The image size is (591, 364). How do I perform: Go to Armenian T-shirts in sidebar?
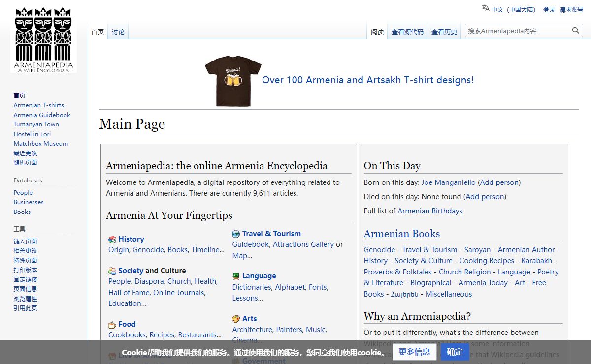38,105
